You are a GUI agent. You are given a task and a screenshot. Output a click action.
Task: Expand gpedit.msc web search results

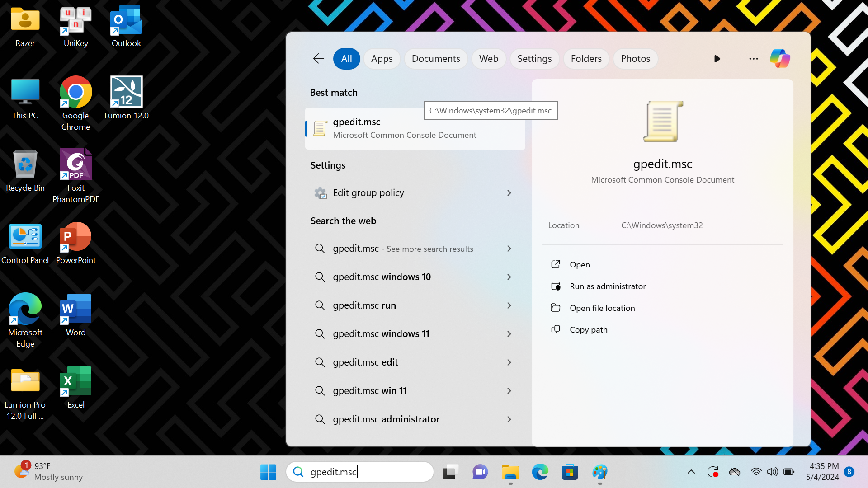[509, 249]
